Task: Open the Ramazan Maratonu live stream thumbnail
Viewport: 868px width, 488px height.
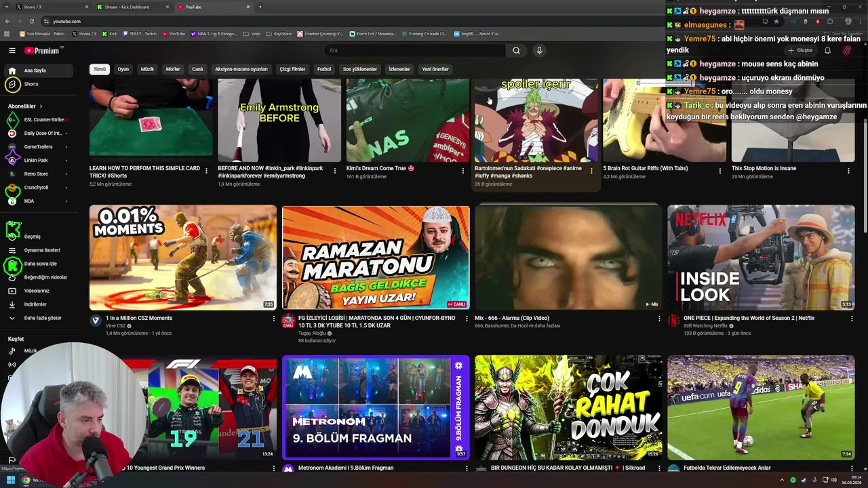Action: (376, 258)
